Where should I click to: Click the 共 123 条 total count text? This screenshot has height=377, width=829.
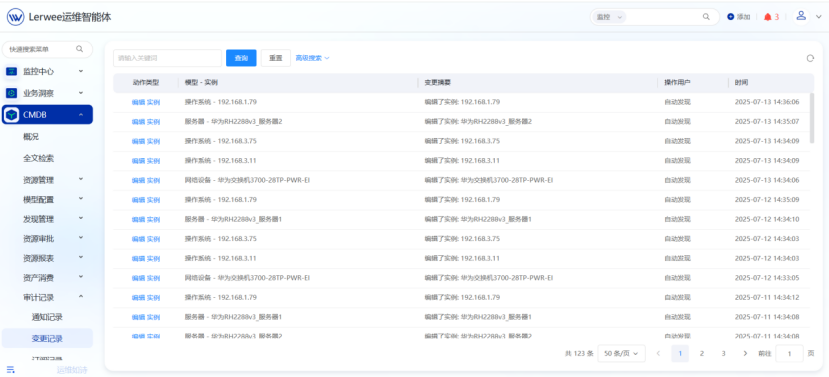point(579,353)
